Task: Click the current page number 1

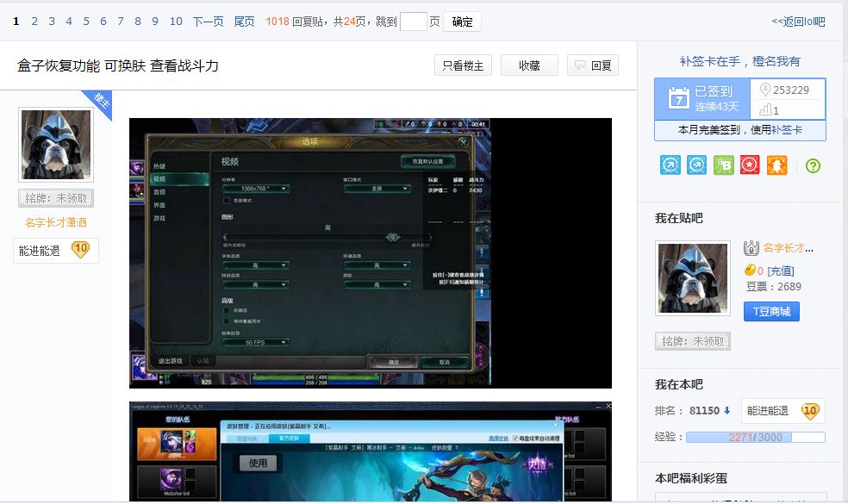Action: pos(16,21)
